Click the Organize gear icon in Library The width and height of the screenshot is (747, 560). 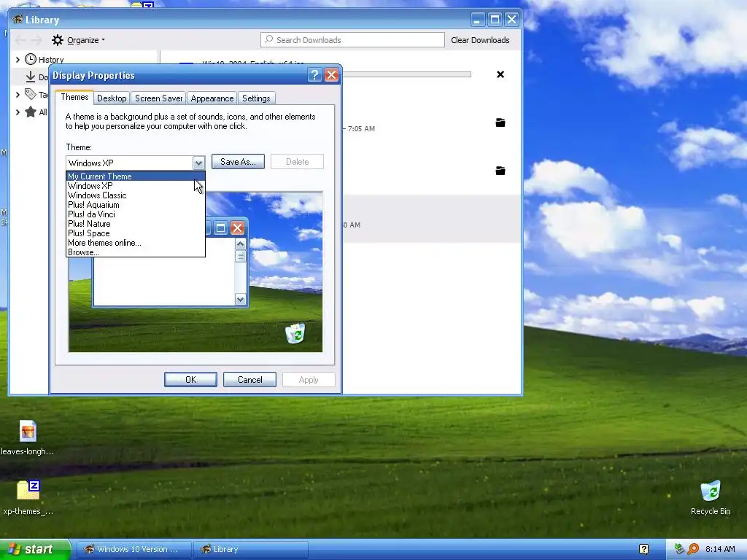click(58, 40)
